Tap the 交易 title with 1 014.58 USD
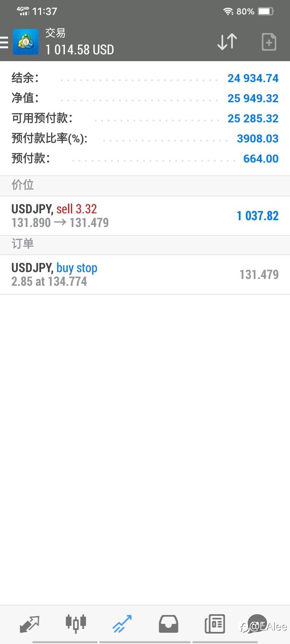 tap(80, 42)
